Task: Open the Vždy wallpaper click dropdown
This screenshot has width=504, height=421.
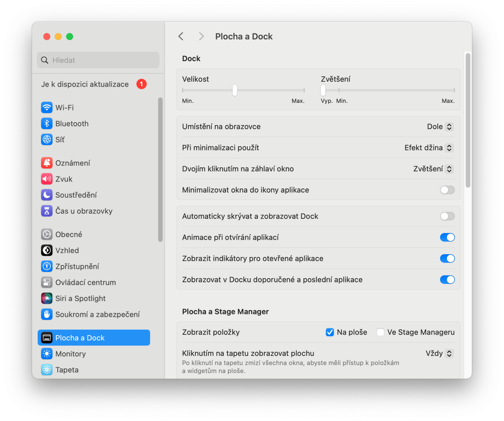Action: pos(439,353)
